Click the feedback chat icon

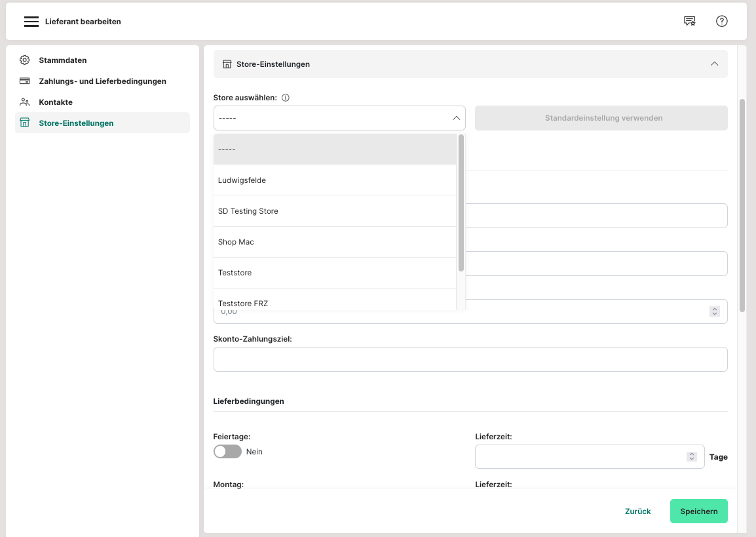689,22
